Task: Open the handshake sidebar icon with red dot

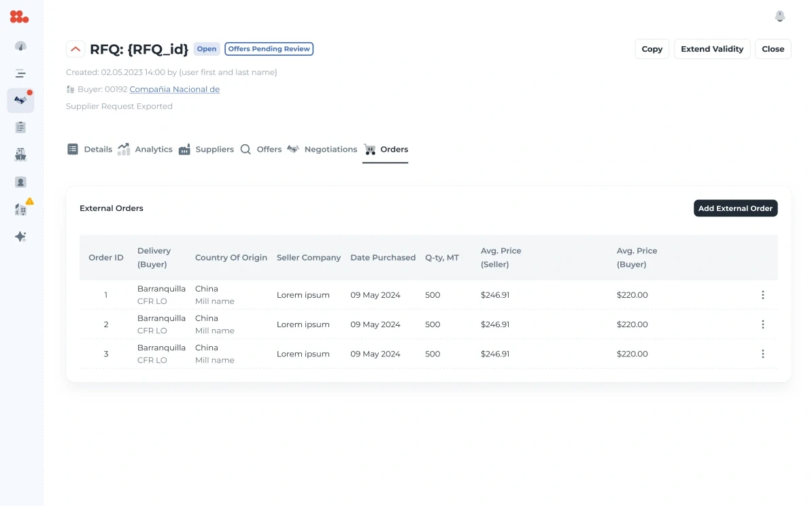Action: (20, 100)
